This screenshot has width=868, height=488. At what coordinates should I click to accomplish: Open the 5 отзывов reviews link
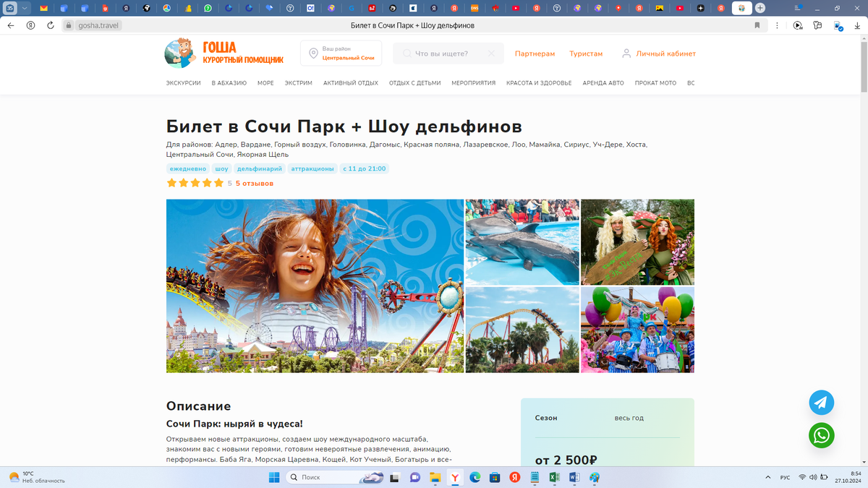coord(255,184)
